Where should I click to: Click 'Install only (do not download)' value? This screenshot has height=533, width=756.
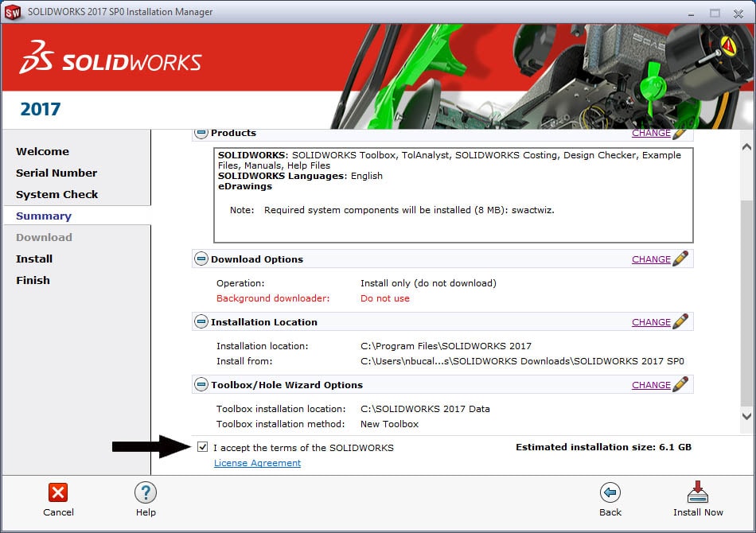point(428,283)
